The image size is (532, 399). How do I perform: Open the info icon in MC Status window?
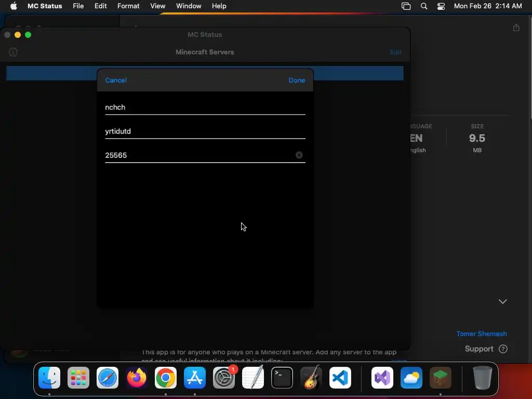tap(13, 52)
